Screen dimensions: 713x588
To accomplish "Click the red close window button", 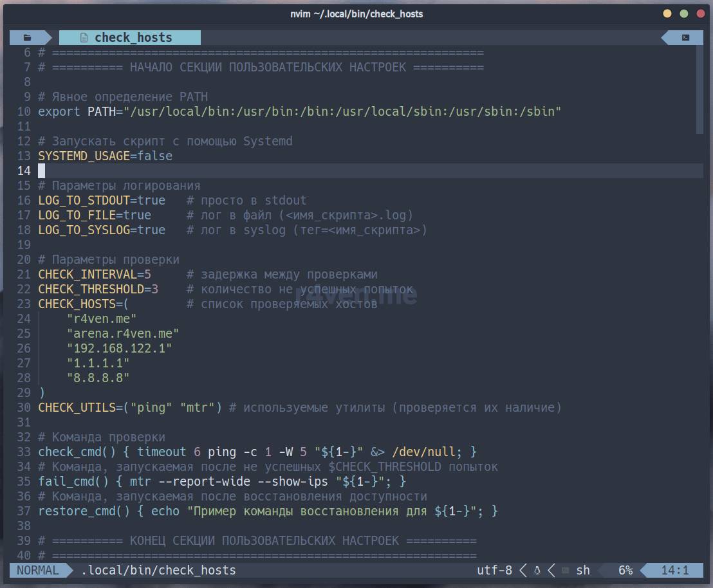I will pyautogui.click(x=699, y=14).
